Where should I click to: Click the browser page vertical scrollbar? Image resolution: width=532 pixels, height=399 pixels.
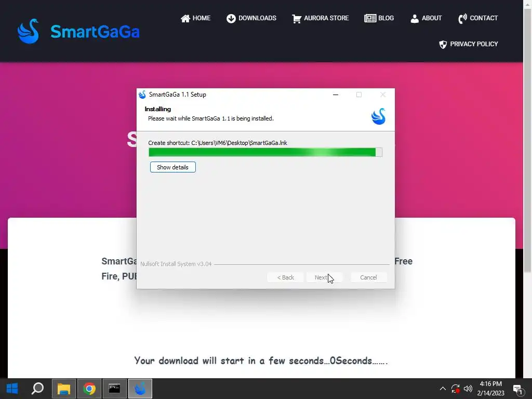tap(528, 141)
